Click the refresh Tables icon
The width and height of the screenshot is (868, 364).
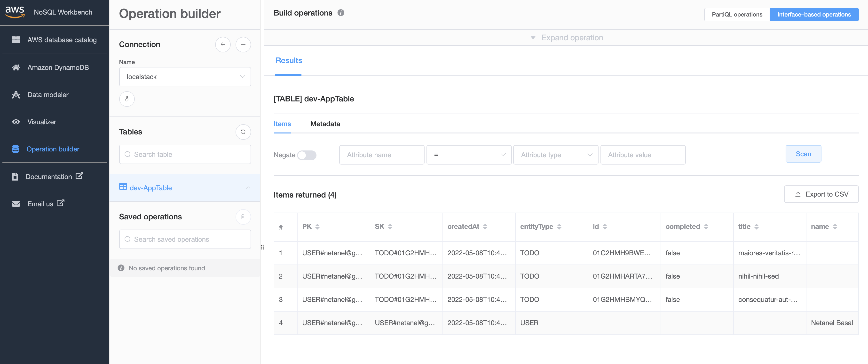click(x=243, y=132)
